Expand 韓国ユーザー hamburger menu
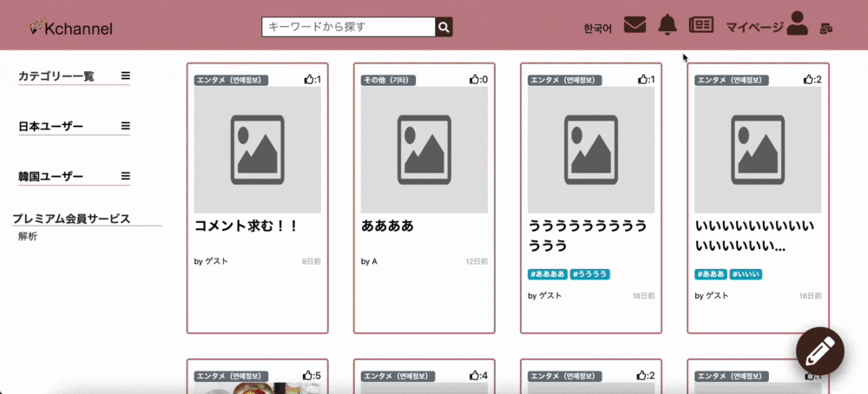The image size is (868, 394). 126,176
